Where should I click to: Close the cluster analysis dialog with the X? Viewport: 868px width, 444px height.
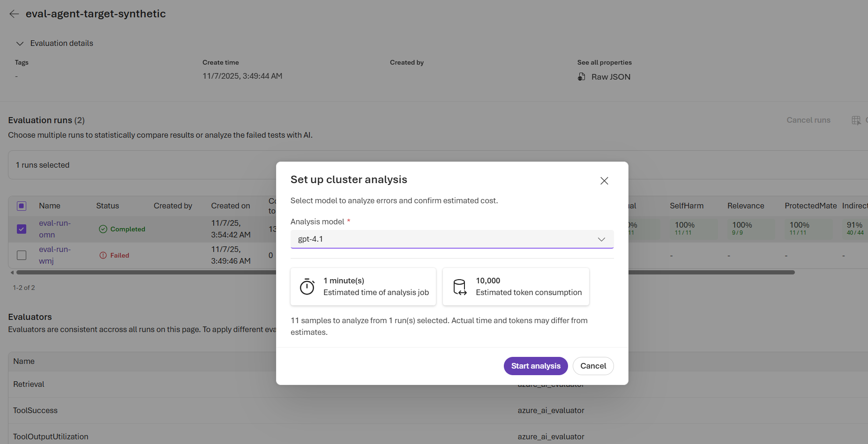(604, 181)
